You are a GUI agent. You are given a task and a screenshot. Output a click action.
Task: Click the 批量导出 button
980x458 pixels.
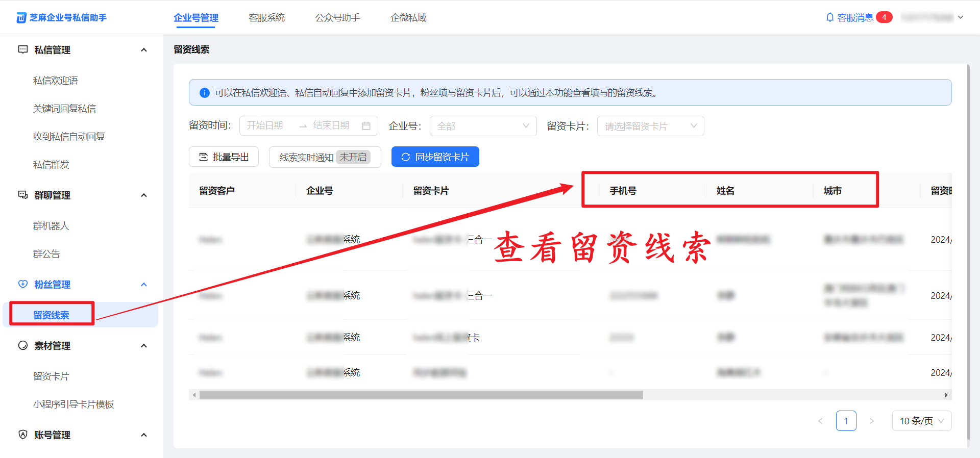point(224,157)
